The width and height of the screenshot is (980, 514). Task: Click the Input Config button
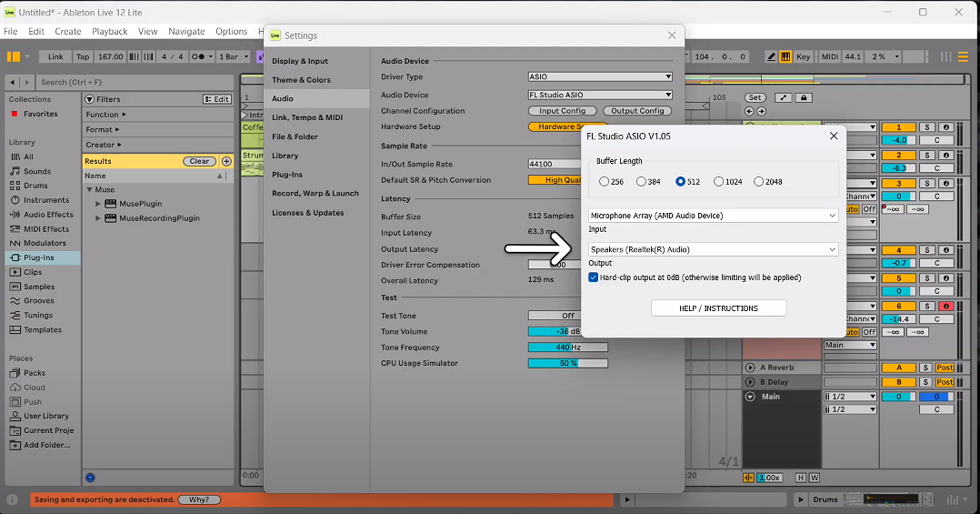(563, 111)
